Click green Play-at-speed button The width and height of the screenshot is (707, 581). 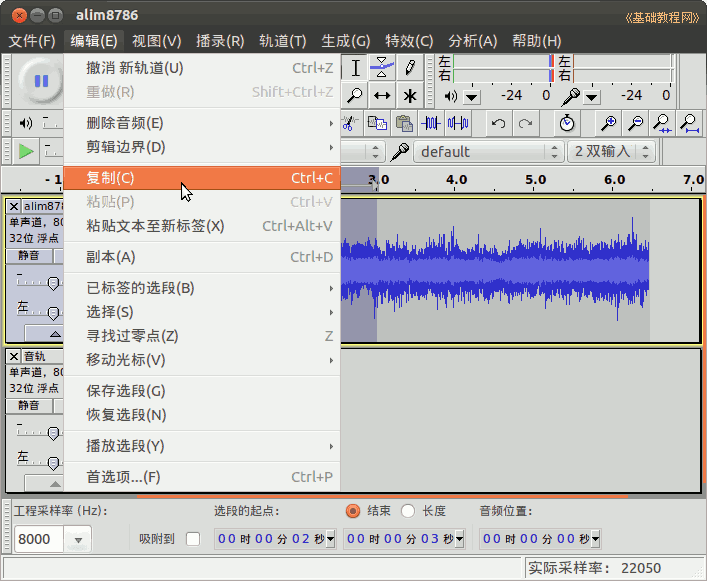point(26,151)
